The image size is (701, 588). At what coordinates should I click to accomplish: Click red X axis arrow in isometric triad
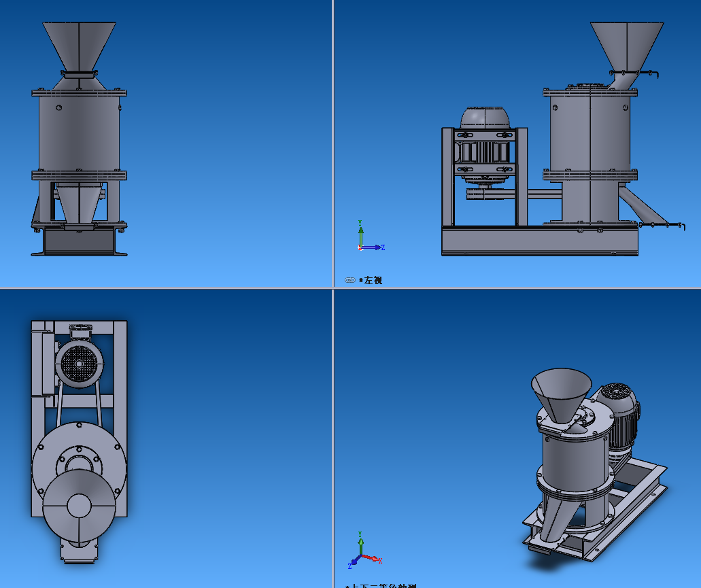click(x=373, y=559)
